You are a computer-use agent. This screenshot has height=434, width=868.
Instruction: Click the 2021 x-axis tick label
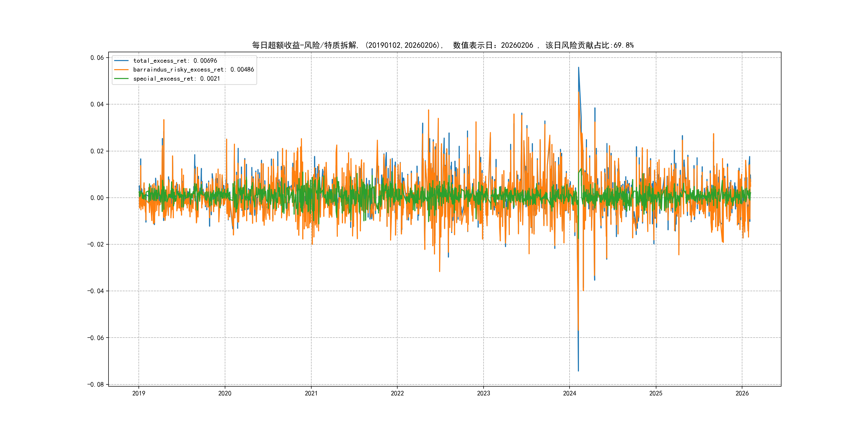(311, 393)
